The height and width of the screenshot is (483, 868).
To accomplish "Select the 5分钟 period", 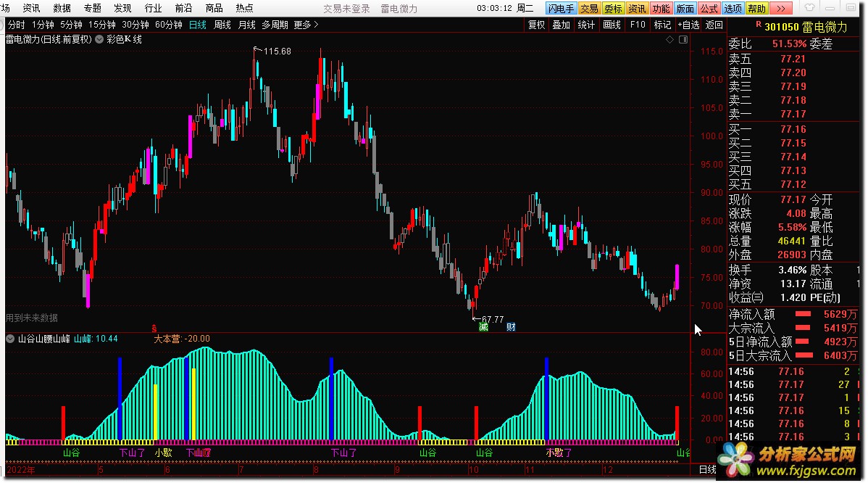I will [72, 25].
